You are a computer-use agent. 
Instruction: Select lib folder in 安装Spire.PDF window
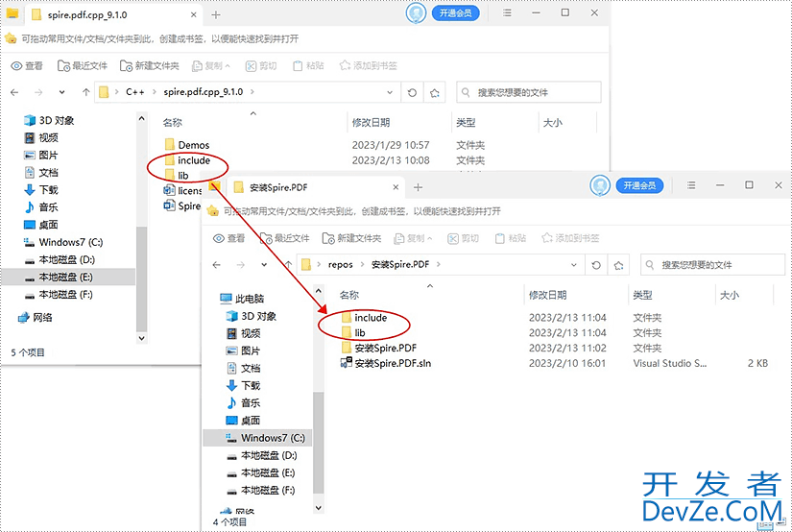point(353,332)
